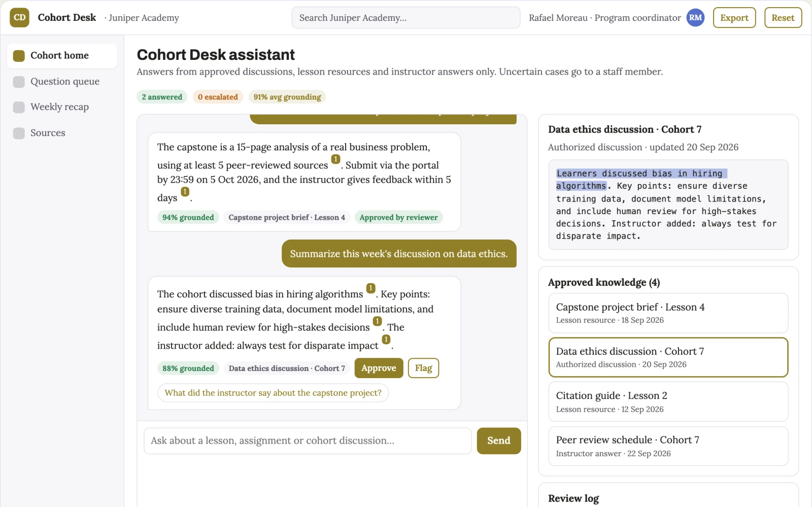Click 'Rafael Moreau · Program coordinator' label
Screen dimensions: 812x507
(605, 18)
